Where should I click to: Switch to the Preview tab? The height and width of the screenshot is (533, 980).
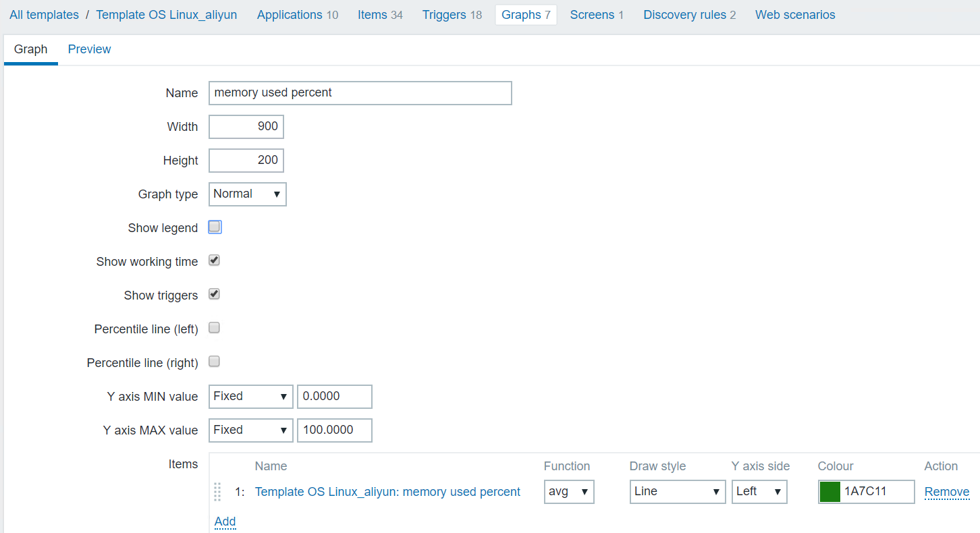pos(89,49)
